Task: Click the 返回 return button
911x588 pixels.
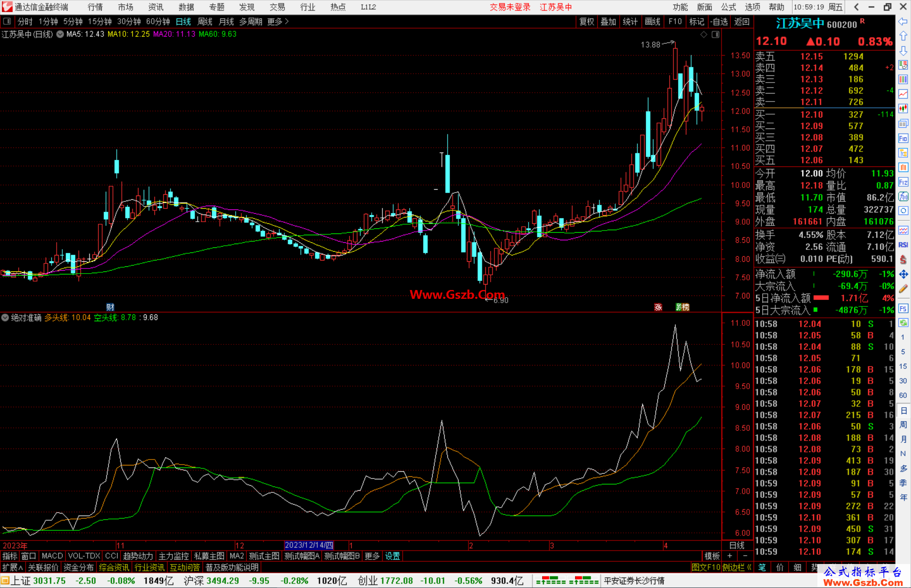Action: (741, 21)
